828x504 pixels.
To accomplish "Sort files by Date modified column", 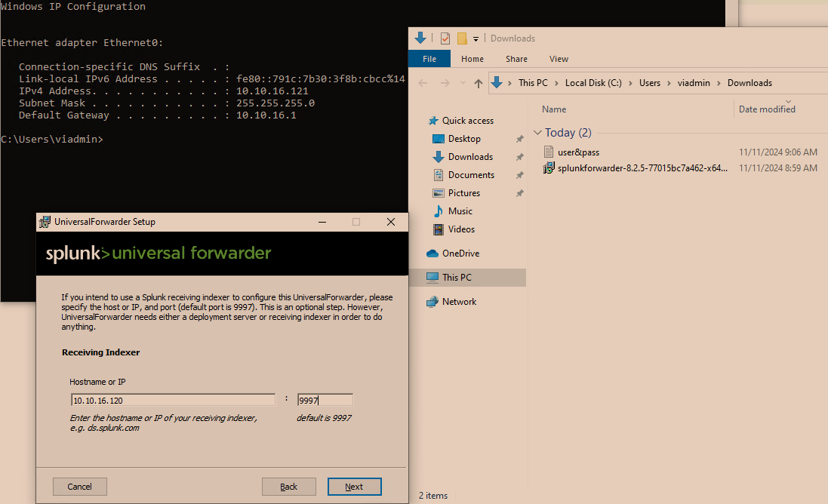I will [767, 109].
